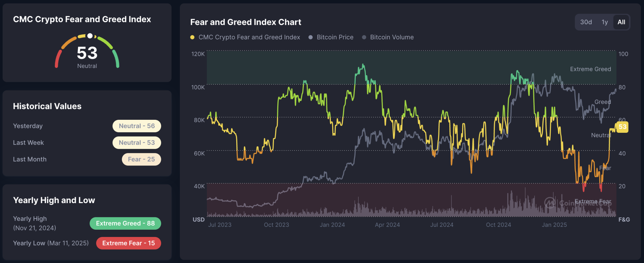Click the Jul 2023 date axis label
The image size is (644, 263).
[220, 225]
